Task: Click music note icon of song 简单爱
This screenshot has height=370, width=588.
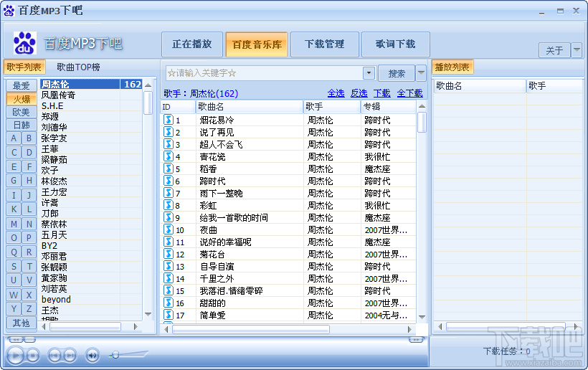Action: 169,315
